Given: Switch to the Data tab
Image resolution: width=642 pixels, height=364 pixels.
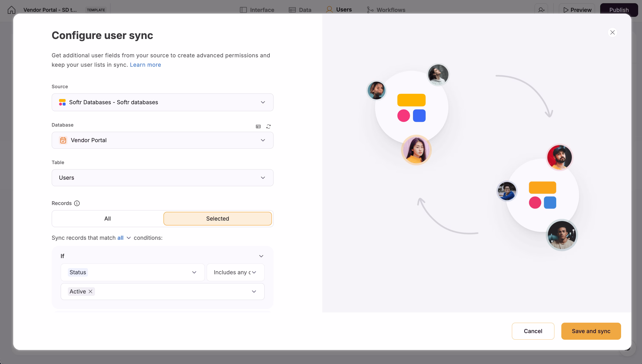Looking at the screenshot, I should pos(300,10).
